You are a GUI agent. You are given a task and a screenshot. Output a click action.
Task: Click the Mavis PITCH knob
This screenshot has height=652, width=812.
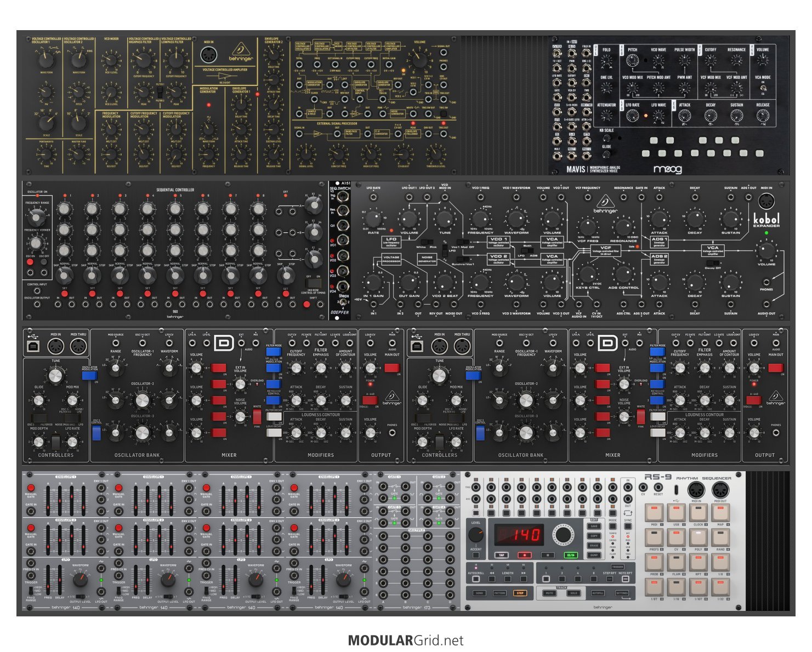point(633,60)
